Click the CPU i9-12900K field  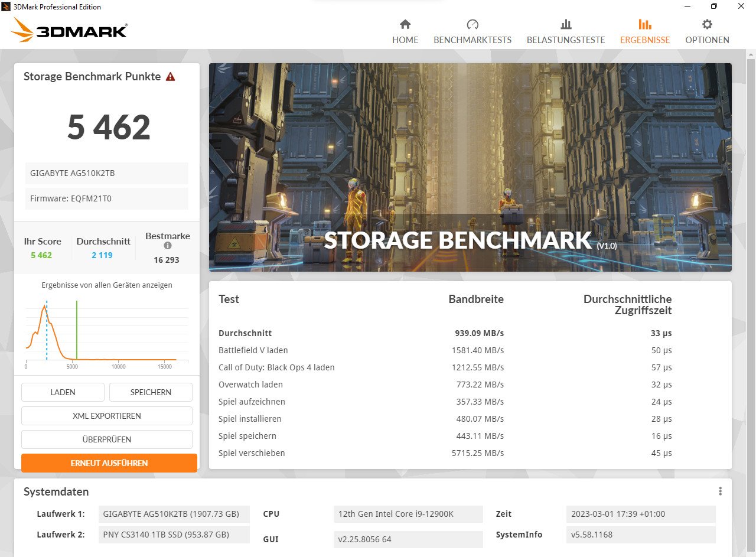point(408,514)
